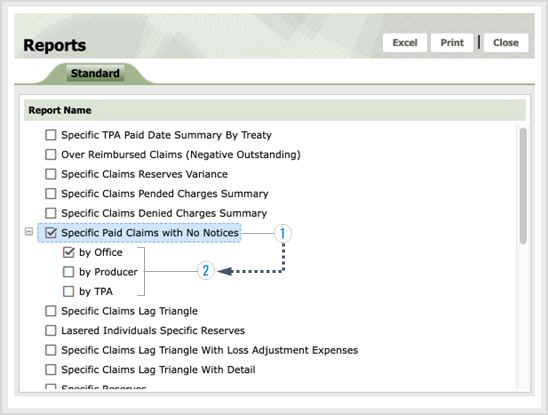
Task: Collapse the Specific Paid Claims with No Notices node
Action: (x=29, y=232)
